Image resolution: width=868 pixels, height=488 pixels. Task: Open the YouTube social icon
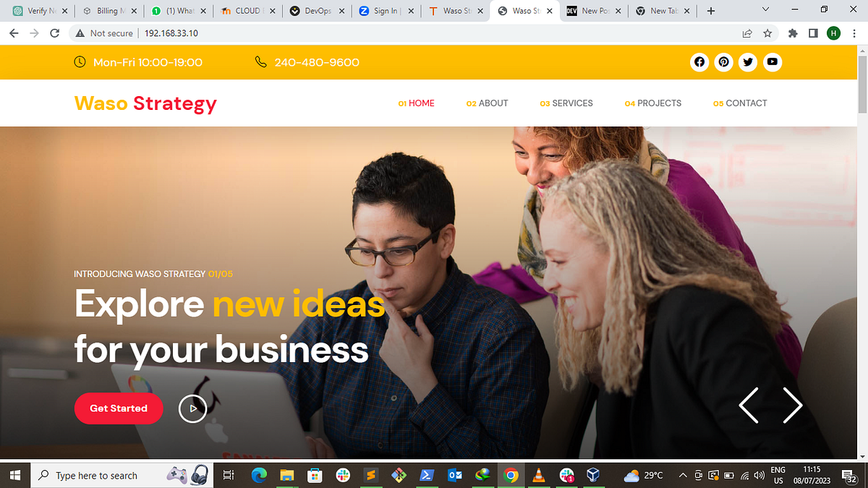(773, 62)
